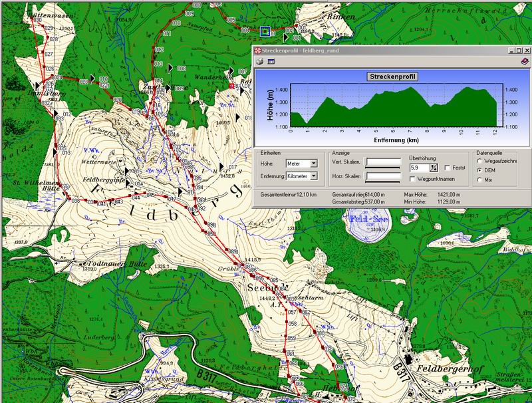Click the Todtnauer Hütte map label
Screen dimensions: 532x403
coord(118,263)
